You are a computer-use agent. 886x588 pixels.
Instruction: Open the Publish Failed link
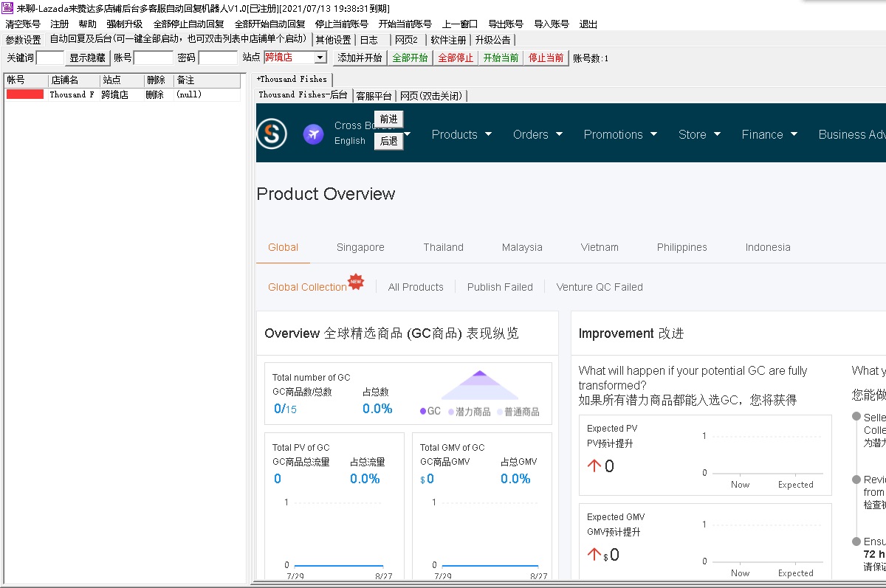click(500, 287)
